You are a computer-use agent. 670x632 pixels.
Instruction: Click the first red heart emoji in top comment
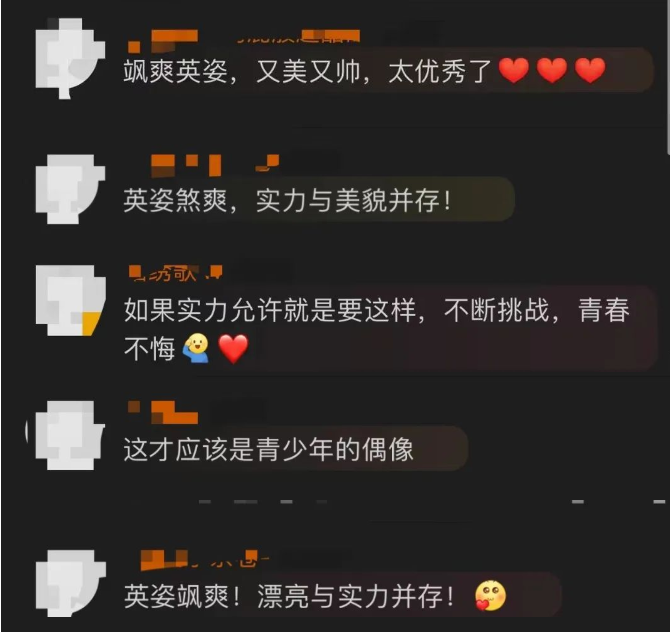(x=514, y=71)
